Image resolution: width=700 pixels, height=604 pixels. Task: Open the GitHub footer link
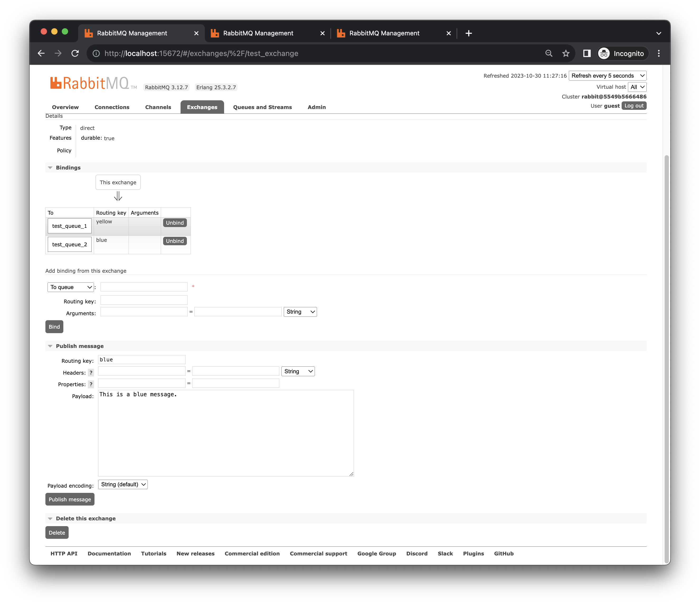[x=504, y=553]
